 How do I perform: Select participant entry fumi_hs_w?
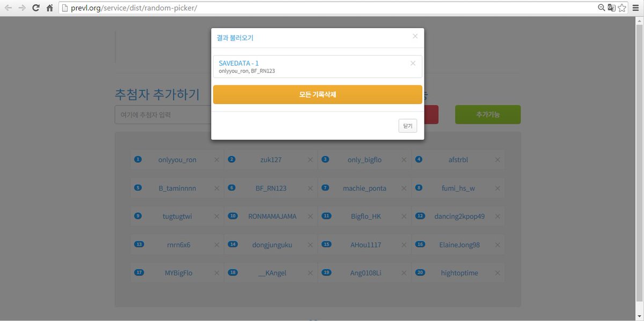458,188
